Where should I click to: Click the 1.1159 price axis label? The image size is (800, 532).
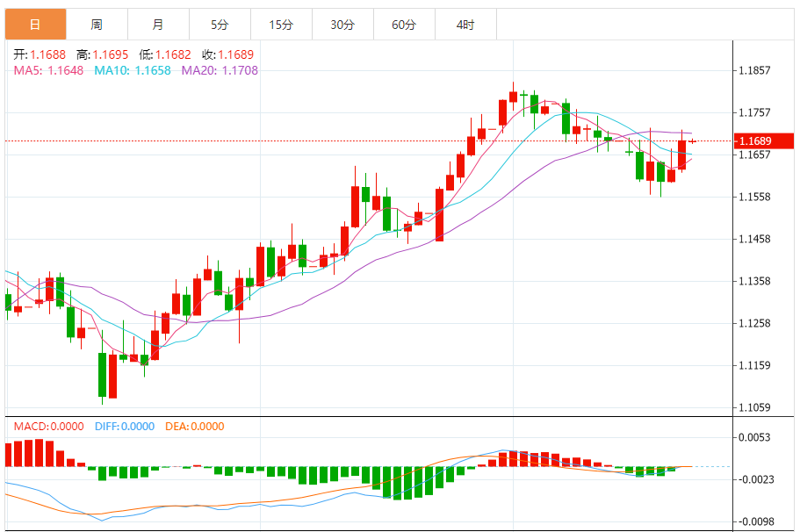coord(754,365)
